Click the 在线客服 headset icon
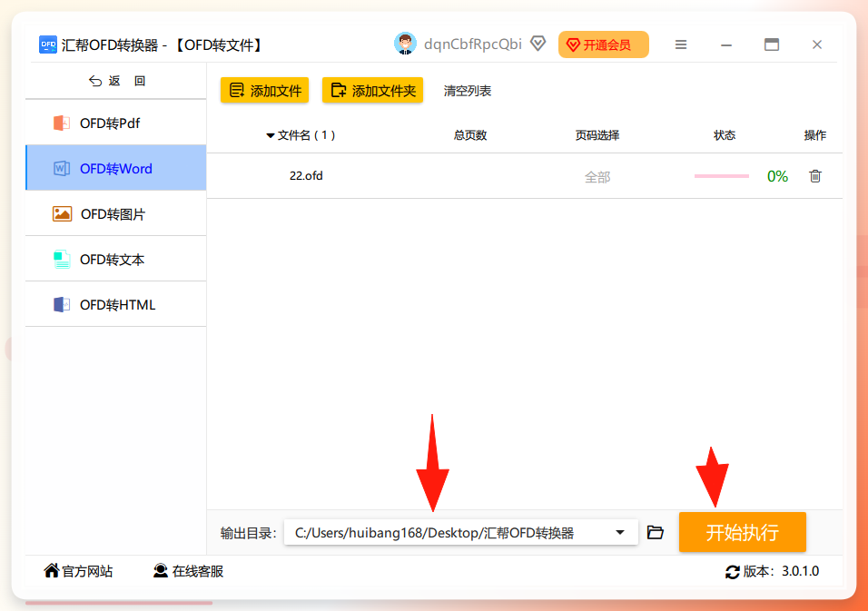This screenshot has height=611, width=868. pos(161,570)
